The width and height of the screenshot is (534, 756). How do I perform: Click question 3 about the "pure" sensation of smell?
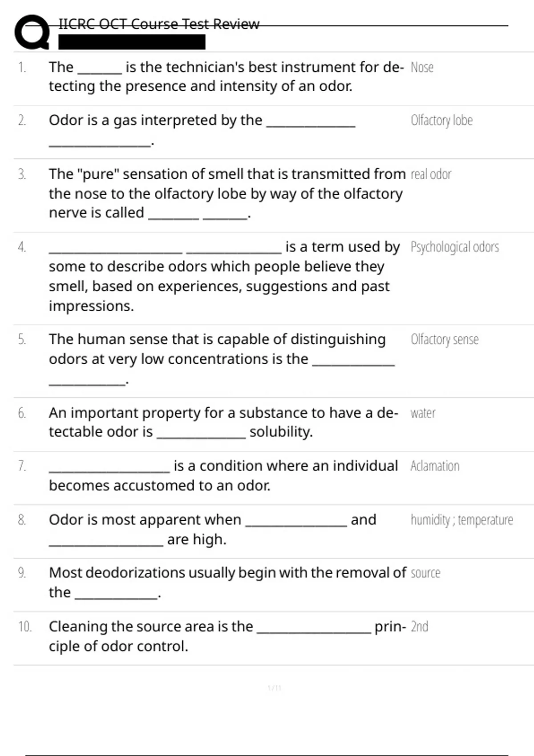point(227,193)
